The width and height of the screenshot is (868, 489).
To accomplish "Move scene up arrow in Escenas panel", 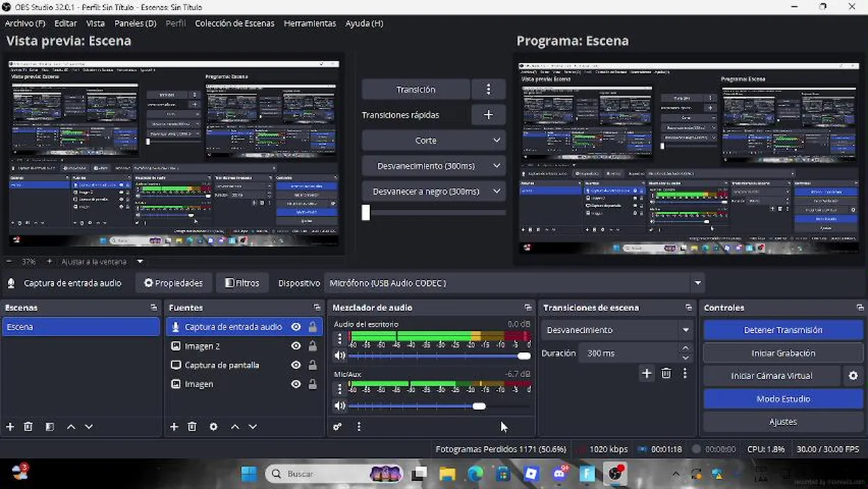I will point(71,427).
